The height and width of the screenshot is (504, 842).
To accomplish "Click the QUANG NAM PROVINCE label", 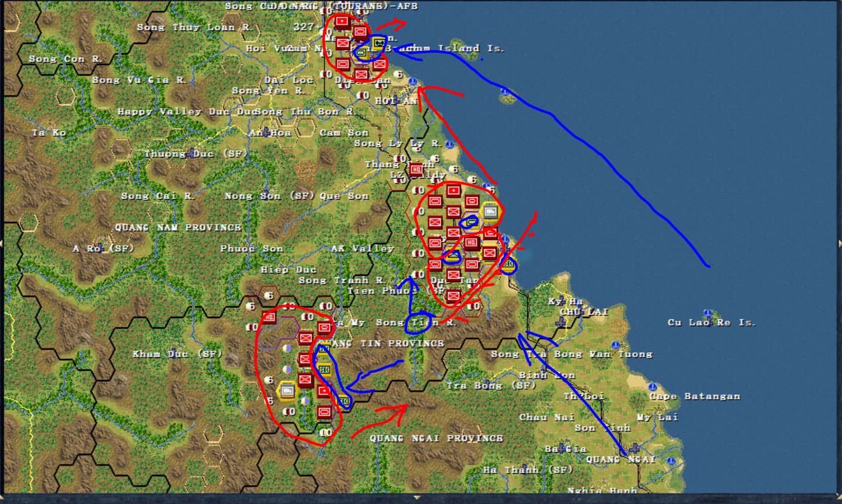I will [178, 227].
